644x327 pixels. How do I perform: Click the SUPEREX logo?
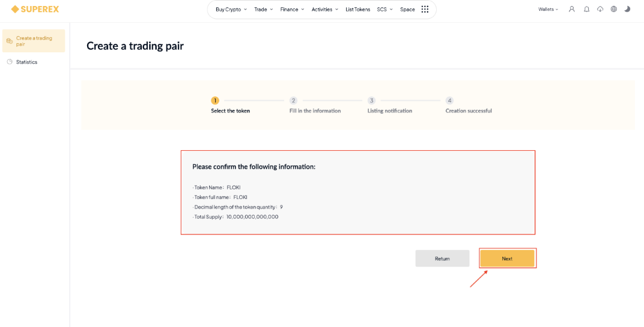(x=35, y=9)
